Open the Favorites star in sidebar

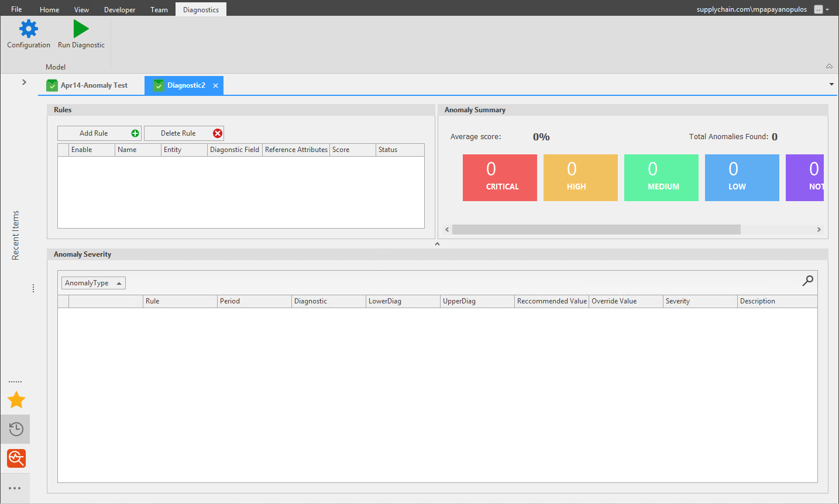click(16, 400)
